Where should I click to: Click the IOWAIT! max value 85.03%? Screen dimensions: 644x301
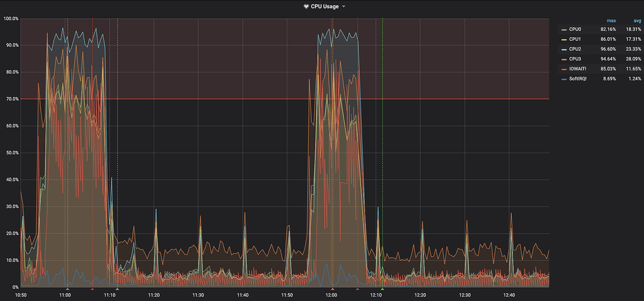point(608,69)
